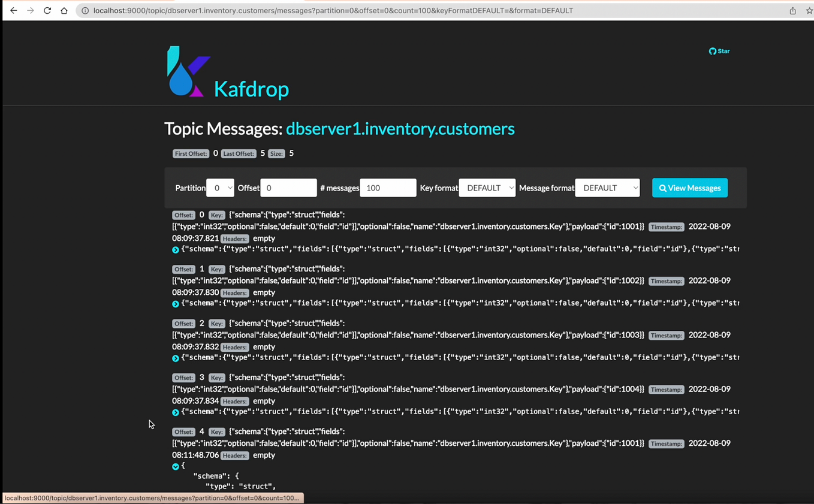This screenshot has width=814, height=504.
Task: Toggle the Headers badge on offset 0 message
Action: tap(234, 238)
